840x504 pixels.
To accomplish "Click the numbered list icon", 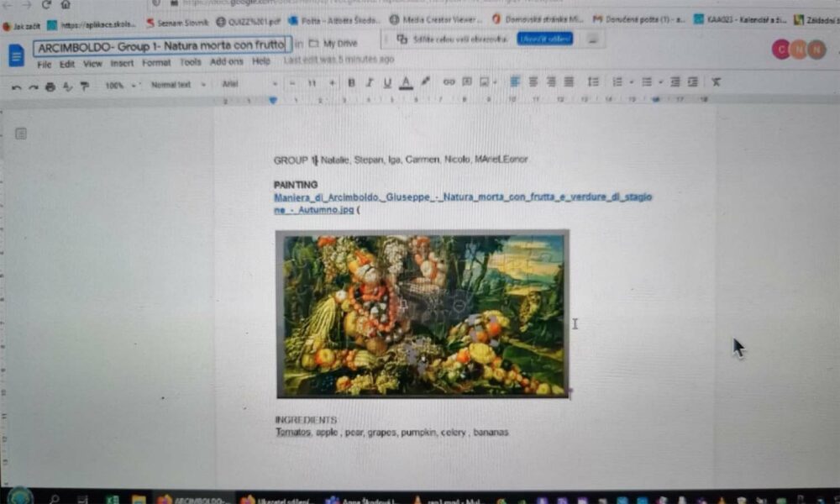I will point(617,82).
